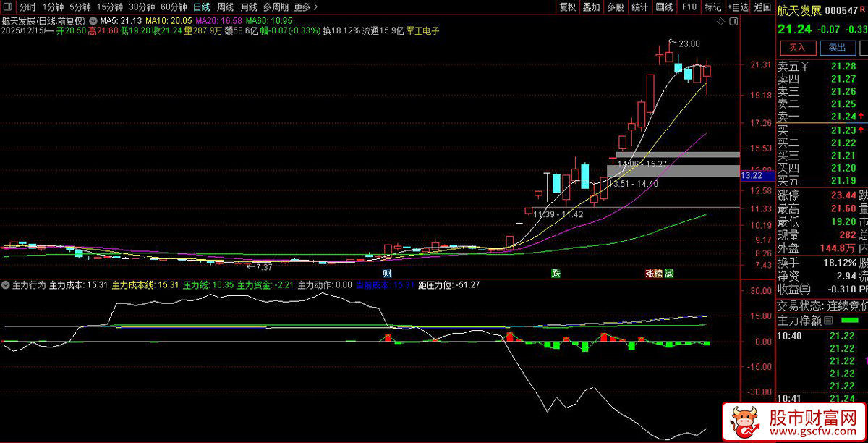The width and height of the screenshot is (868, 443).
Task: Add stock via +自选 button
Action: point(739,7)
